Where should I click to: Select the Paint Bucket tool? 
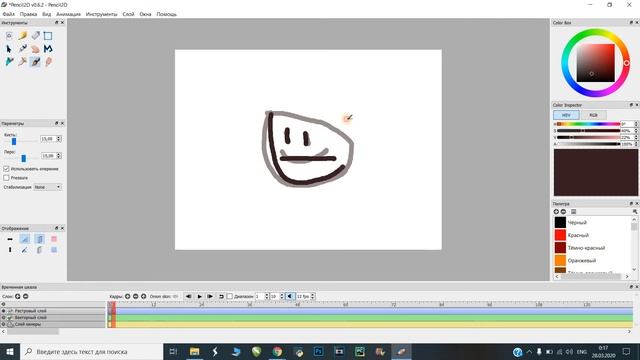click(9, 62)
